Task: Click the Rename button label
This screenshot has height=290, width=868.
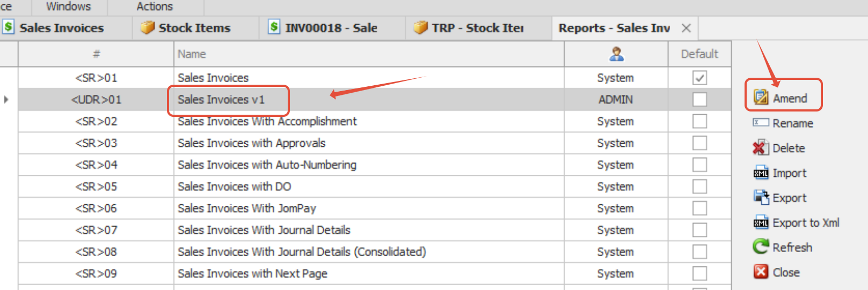Action: coord(793,123)
